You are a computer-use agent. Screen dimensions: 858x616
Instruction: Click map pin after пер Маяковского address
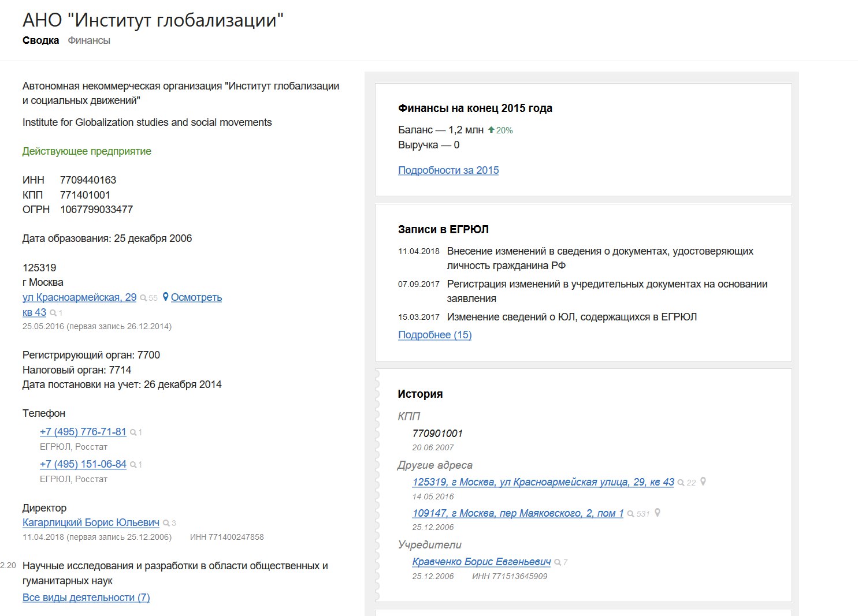658,513
